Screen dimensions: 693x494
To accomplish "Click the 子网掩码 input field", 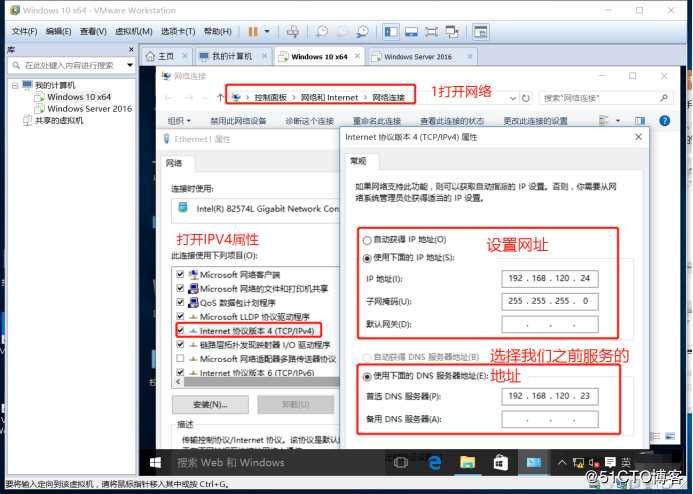I will 550,301.
